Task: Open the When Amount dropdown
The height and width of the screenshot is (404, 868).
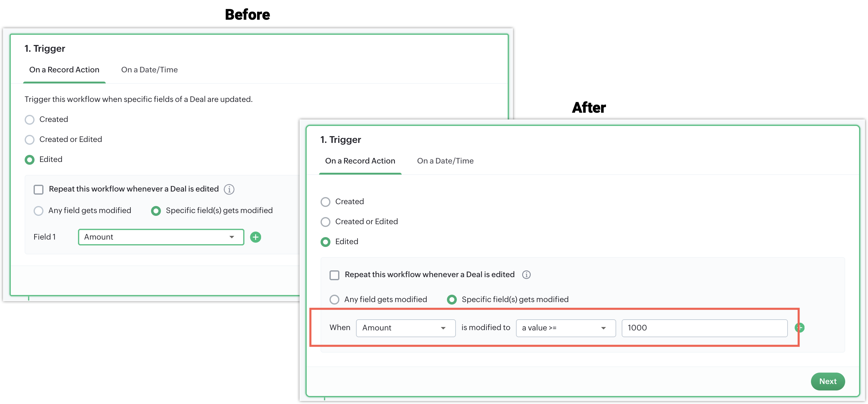Action: coord(405,328)
